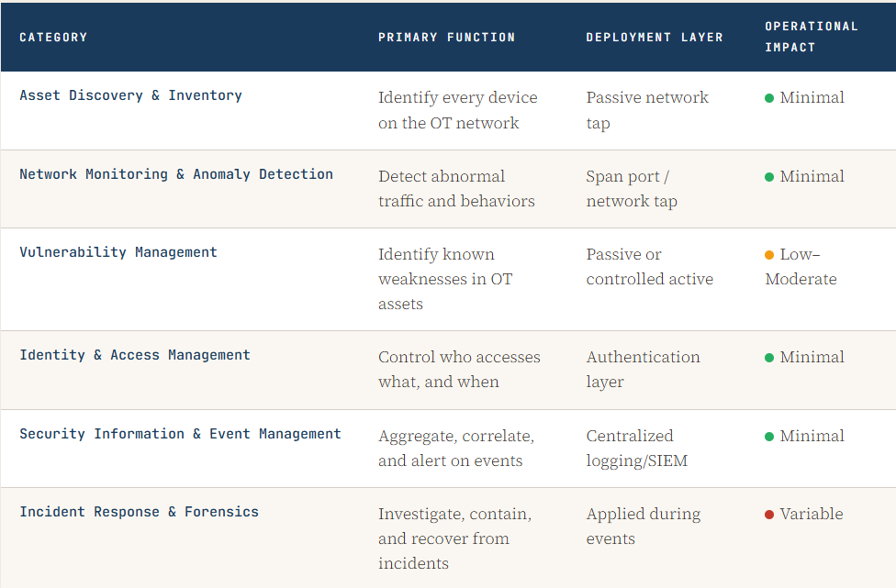Click Asset Discovery & Inventory category
Viewport: 896px width, 588px height.
coord(131,95)
